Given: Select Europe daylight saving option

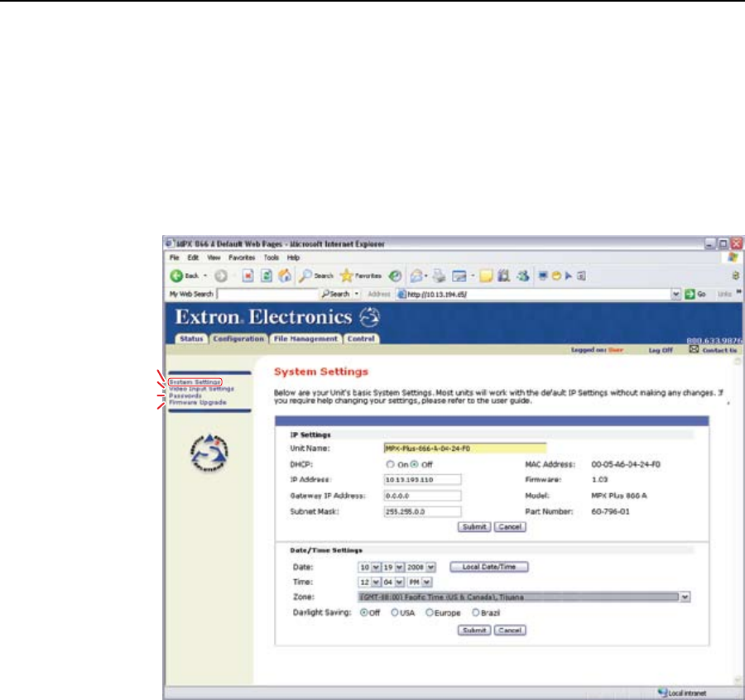Looking at the screenshot, I should [430, 612].
